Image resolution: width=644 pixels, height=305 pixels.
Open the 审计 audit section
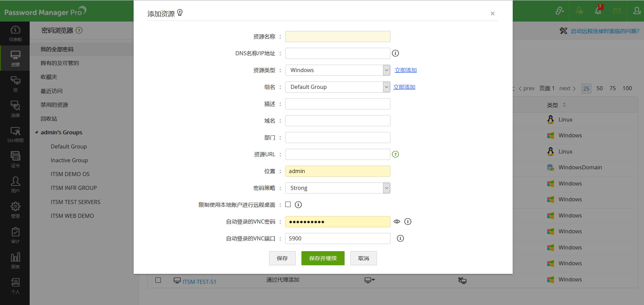coord(15,235)
